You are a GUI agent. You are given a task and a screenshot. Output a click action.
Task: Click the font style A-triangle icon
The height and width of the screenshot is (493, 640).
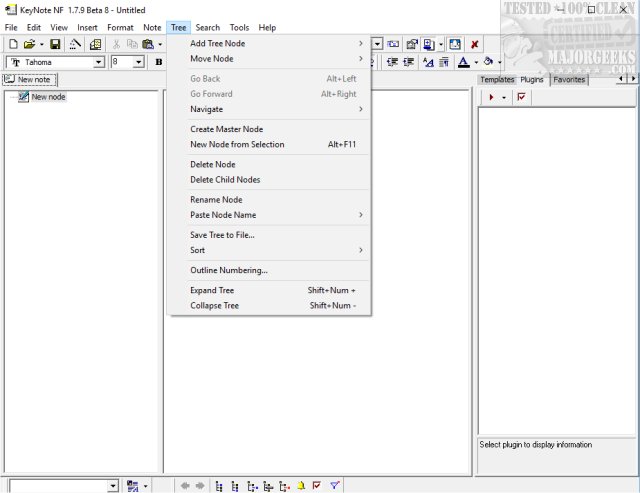(428, 62)
